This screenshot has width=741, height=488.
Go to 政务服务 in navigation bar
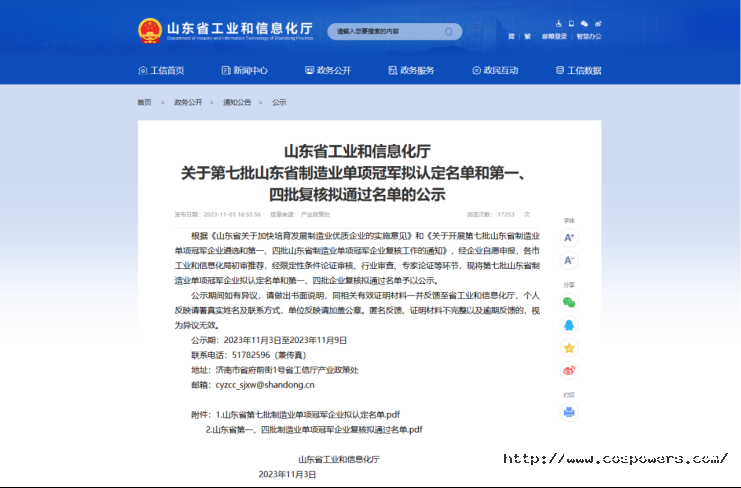[410, 71]
